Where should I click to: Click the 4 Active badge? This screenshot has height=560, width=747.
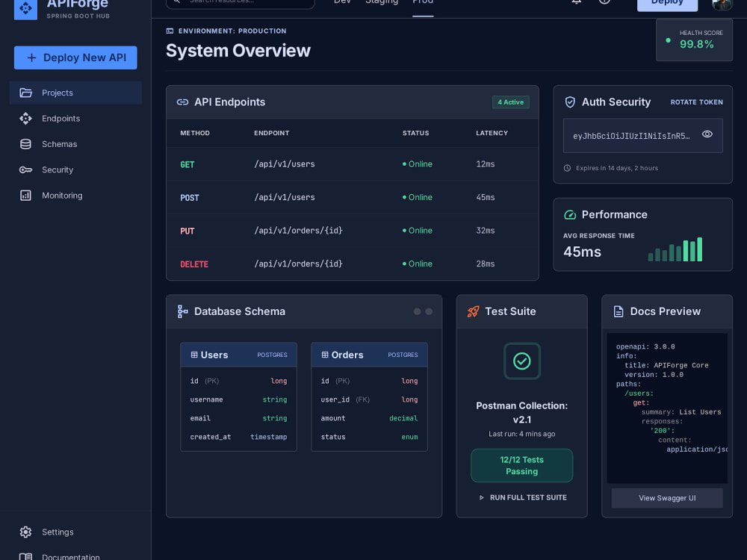pos(511,102)
